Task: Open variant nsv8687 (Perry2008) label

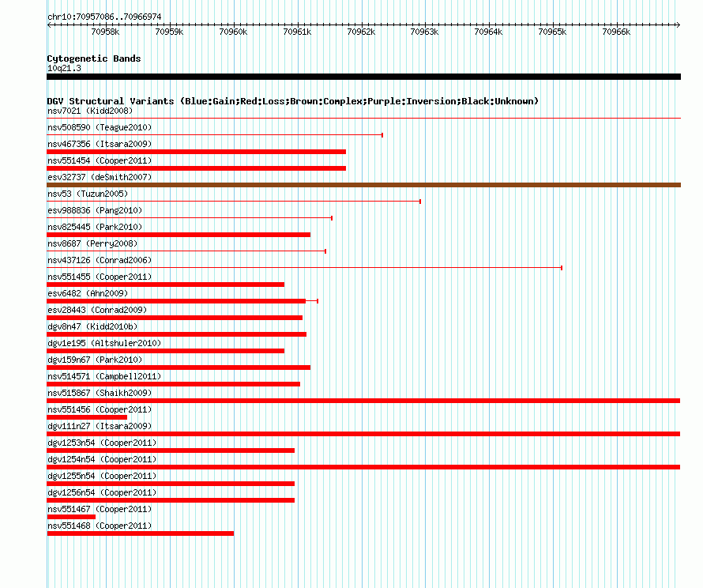Action: [x=92, y=243]
